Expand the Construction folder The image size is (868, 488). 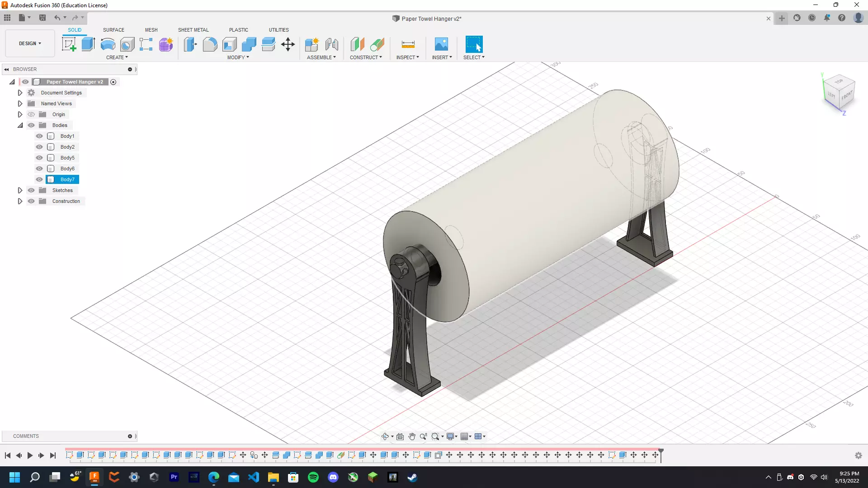point(20,201)
